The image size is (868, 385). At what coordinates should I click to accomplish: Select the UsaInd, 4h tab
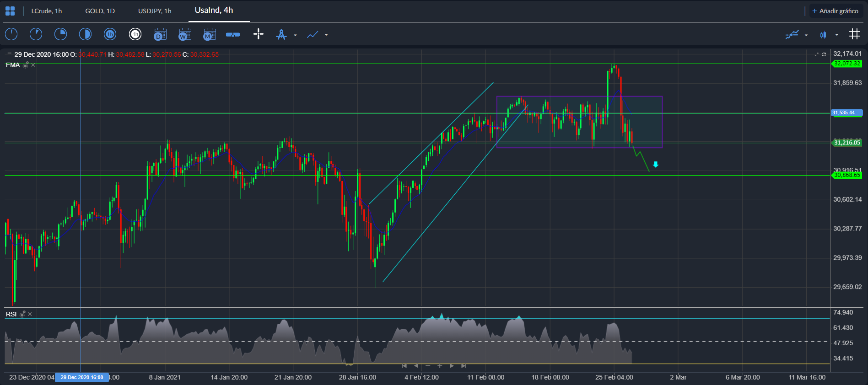click(214, 10)
